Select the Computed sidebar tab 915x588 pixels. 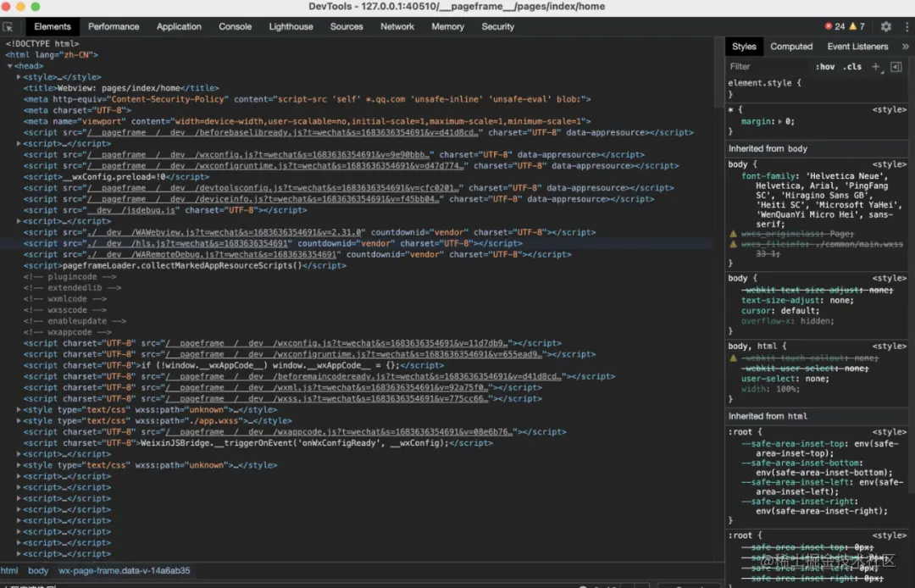click(x=791, y=47)
